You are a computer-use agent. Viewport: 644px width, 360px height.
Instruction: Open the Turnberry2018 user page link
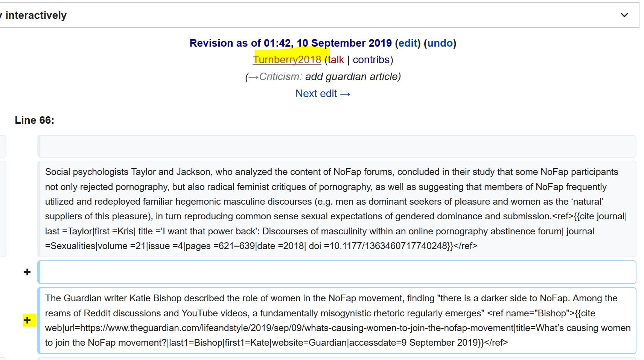[287, 60]
